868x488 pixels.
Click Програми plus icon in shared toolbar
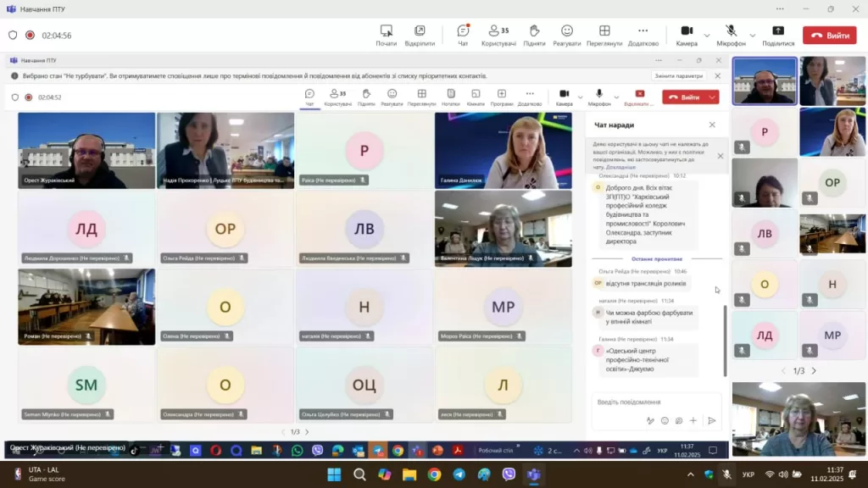[502, 97]
